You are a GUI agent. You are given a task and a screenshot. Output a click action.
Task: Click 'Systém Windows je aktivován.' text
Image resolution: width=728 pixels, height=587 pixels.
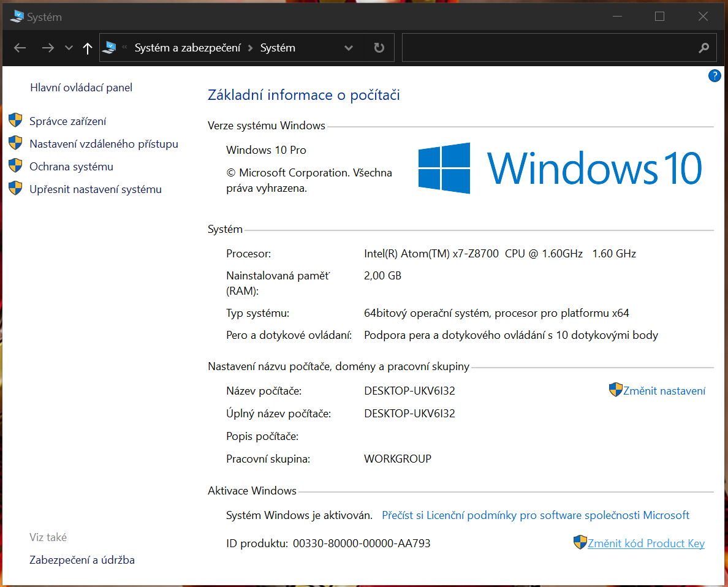point(299,515)
